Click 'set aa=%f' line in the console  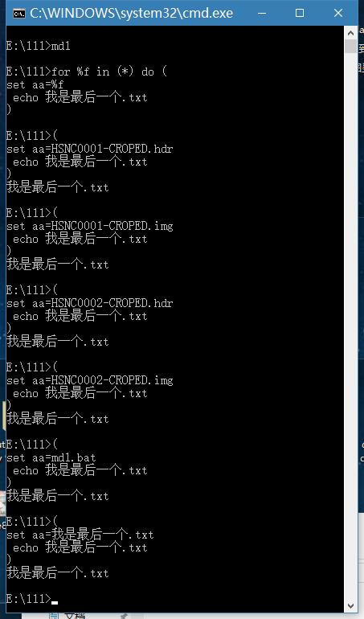35,84
